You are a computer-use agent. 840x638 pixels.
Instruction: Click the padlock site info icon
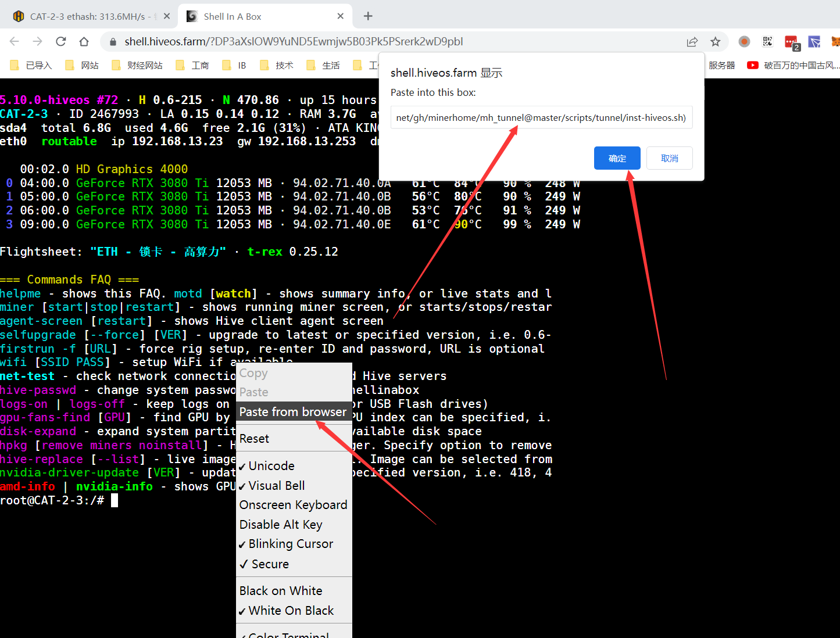click(113, 42)
